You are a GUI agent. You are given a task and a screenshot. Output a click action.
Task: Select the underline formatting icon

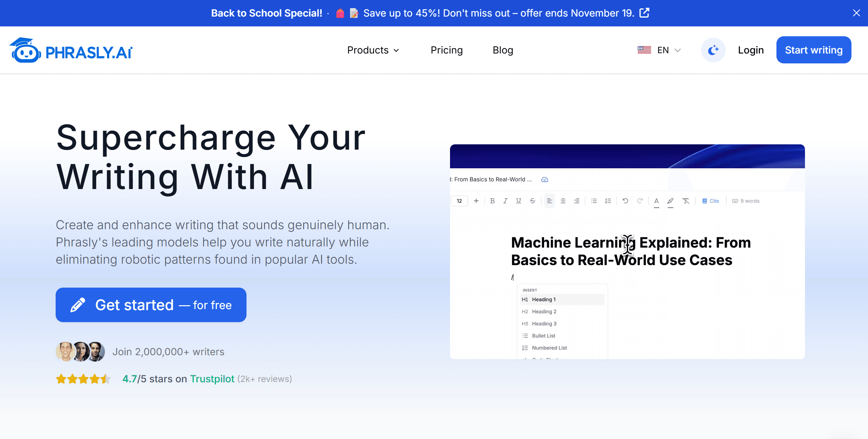518,201
